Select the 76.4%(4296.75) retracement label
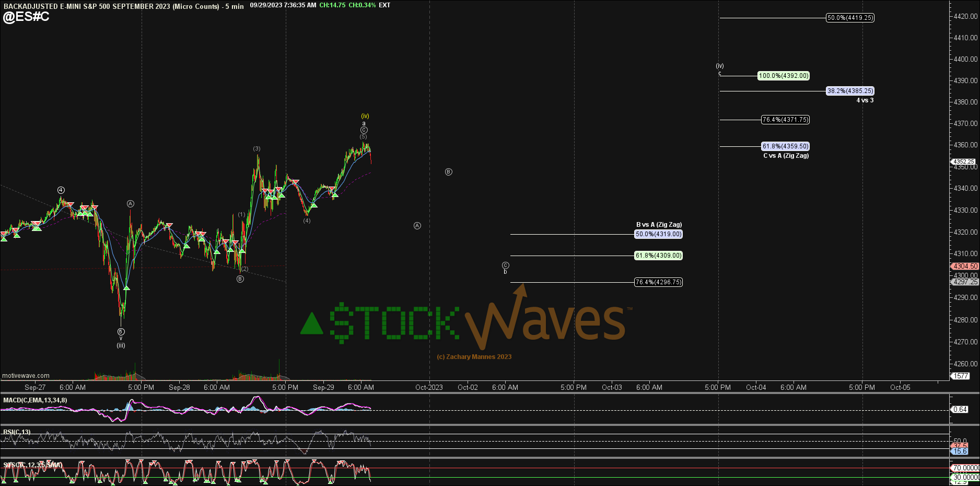The height and width of the screenshot is (486, 980). (658, 282)
